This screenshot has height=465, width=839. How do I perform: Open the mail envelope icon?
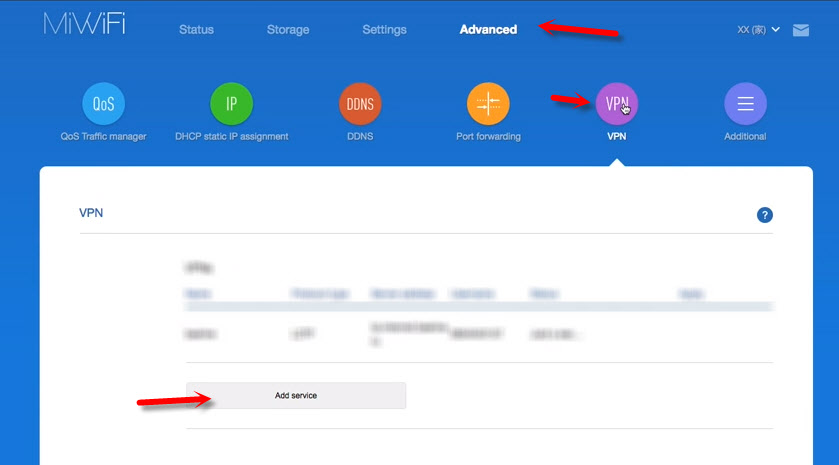pos(801,30)
